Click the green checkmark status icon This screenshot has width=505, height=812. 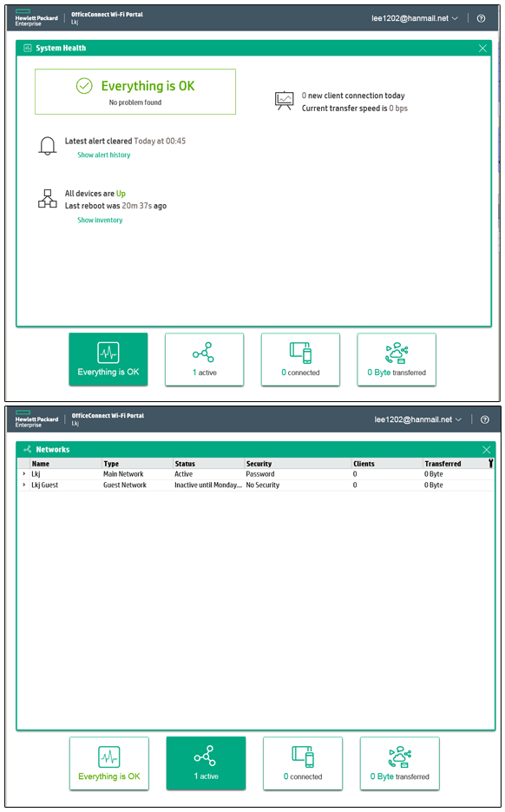point(84,86)
